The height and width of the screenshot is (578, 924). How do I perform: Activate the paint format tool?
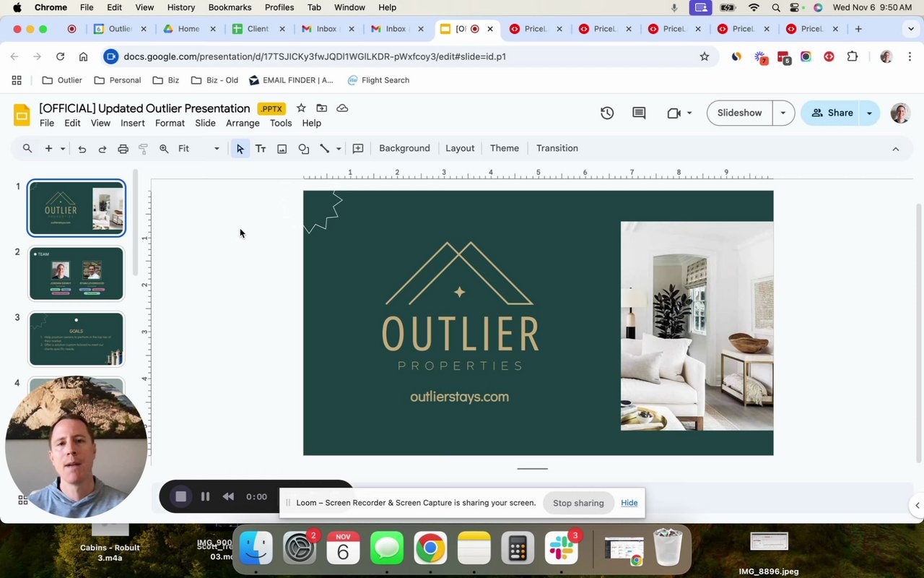(x=143, y=149)
